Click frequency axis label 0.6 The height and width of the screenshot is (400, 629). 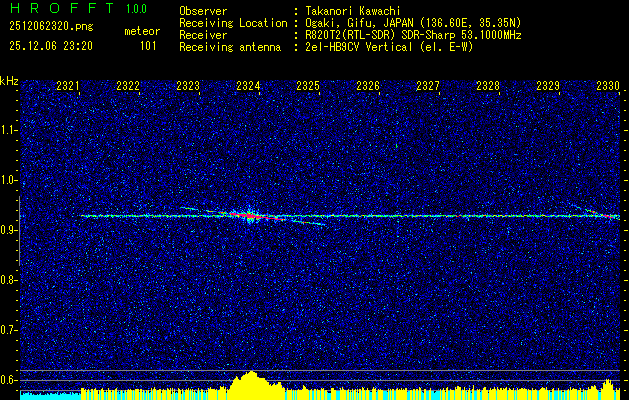9,380
